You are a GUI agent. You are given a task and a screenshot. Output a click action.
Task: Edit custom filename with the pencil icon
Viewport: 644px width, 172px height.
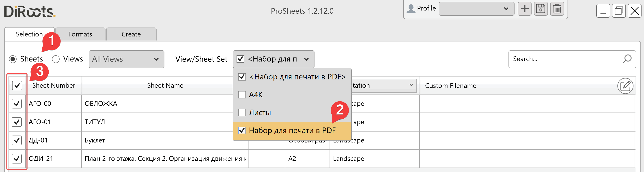pos(625,86)
